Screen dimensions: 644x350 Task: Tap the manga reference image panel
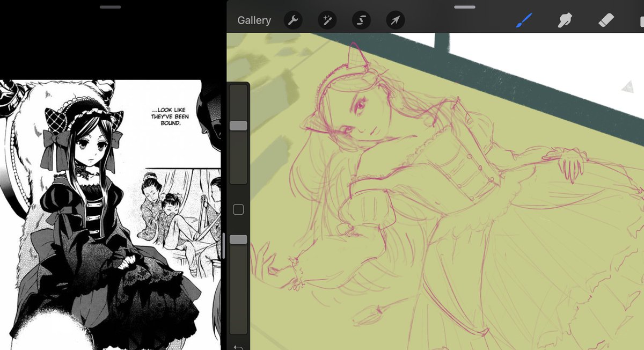(111, 215)
